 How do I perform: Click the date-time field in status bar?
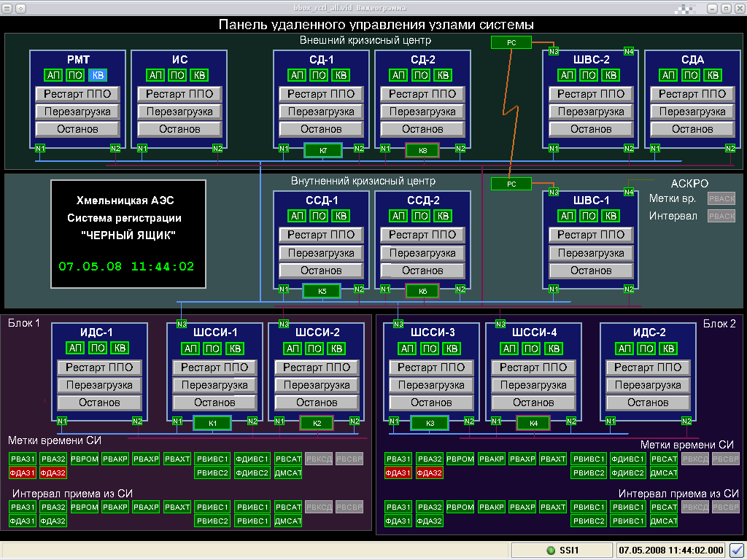671,551
